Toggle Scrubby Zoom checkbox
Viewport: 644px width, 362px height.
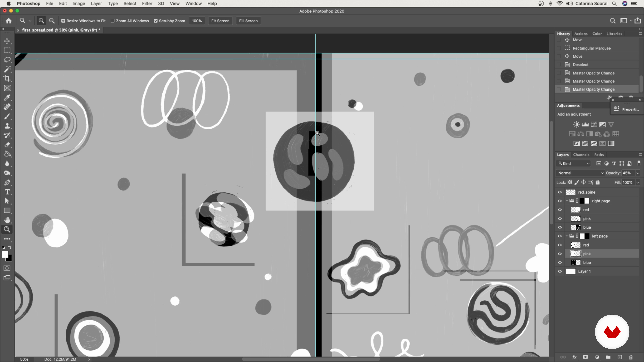tap(155, 21)
